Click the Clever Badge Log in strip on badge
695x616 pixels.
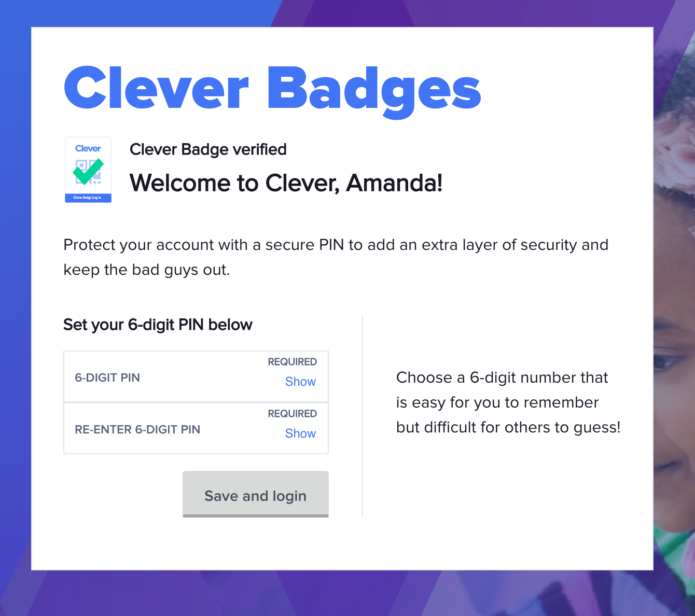(88, 198)
